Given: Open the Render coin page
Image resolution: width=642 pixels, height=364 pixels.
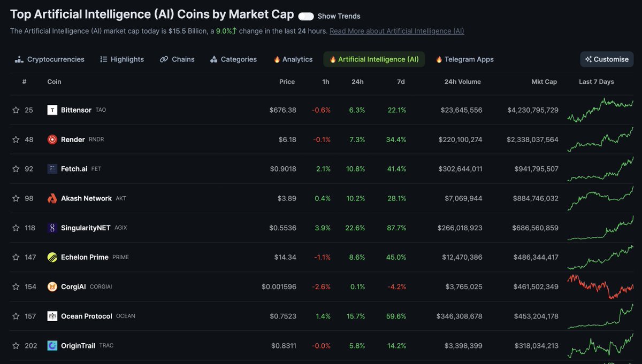Looking at the screenshot, I should tap(73, 140).
